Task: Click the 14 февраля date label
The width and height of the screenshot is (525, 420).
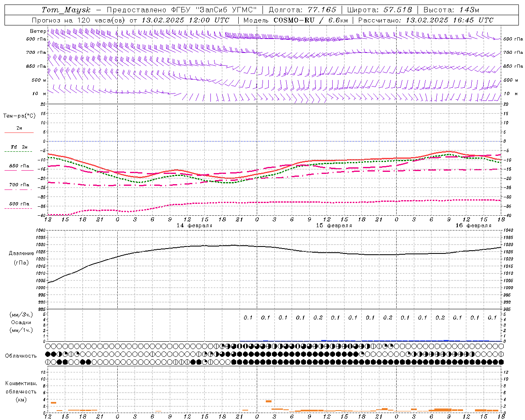Action: [x=194, y=226]
